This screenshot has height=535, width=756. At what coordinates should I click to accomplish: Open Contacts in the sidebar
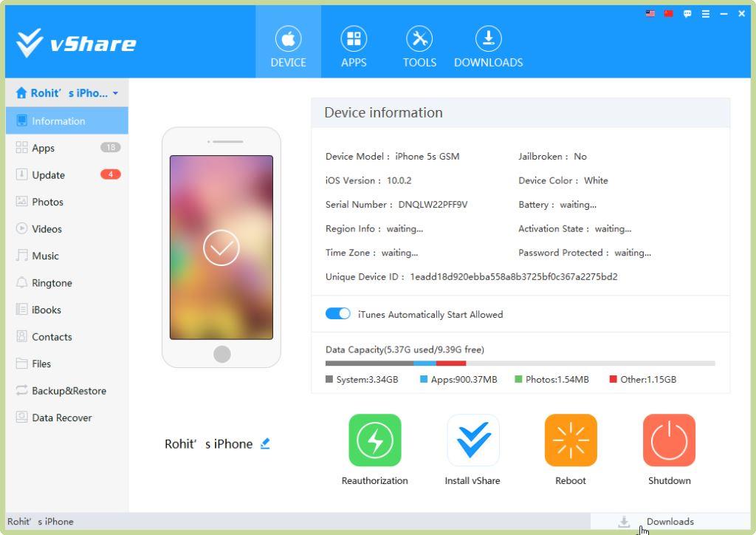coord(67,337)
